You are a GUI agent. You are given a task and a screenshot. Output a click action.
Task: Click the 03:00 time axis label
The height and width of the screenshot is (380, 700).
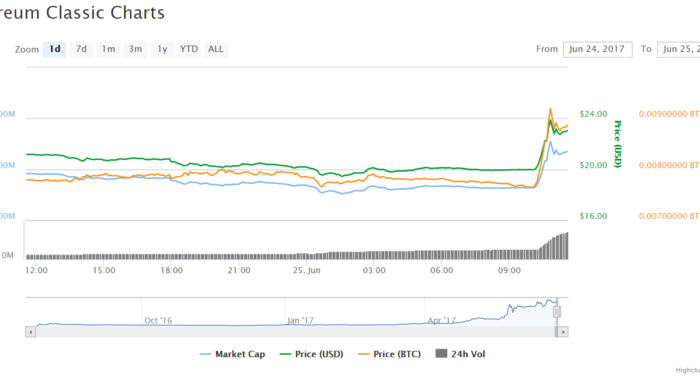[x=374, y=271]
